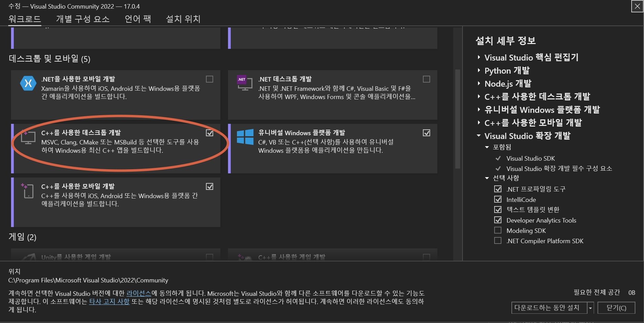644x323 pixels.
Task: Expand Visual Studio 핵심 편집기 details
Action: pos(479,57)
